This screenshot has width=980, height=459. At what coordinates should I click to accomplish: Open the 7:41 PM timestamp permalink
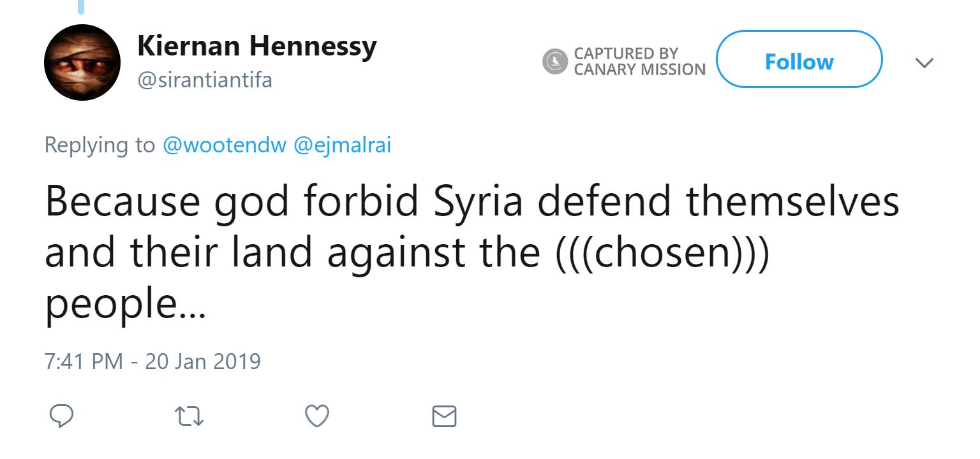pos(83,361)
